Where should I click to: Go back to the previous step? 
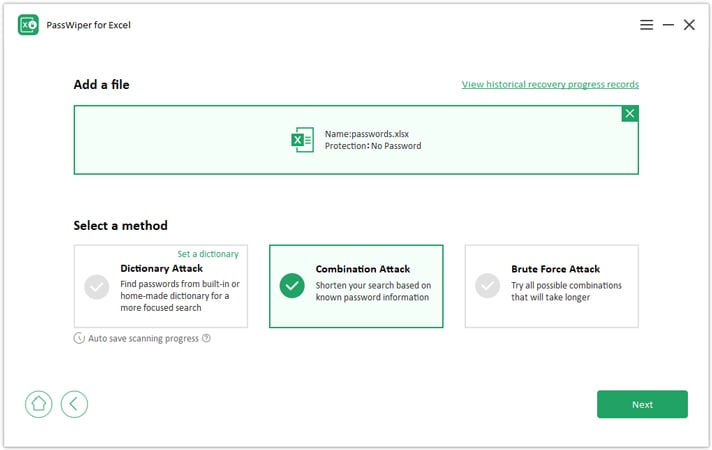point(74,404)
